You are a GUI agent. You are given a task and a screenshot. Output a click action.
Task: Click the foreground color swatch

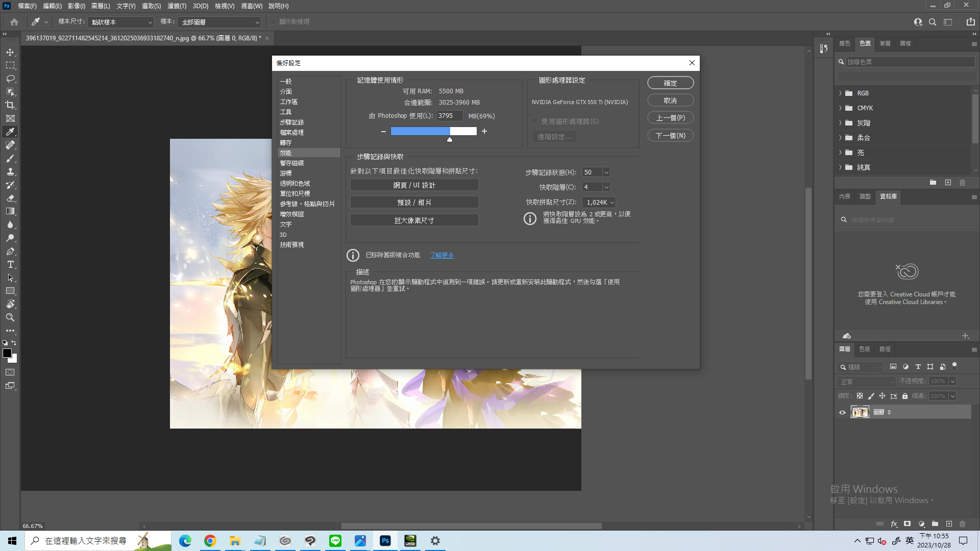click(x=7, y=353)
